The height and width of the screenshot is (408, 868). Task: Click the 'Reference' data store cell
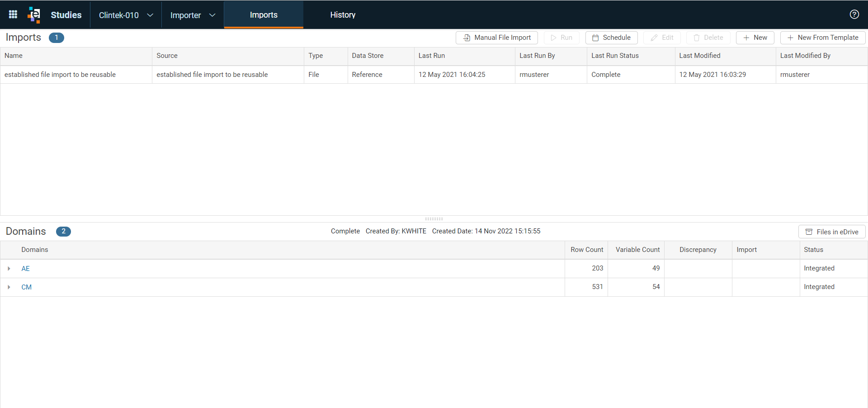tap(381, 75)
